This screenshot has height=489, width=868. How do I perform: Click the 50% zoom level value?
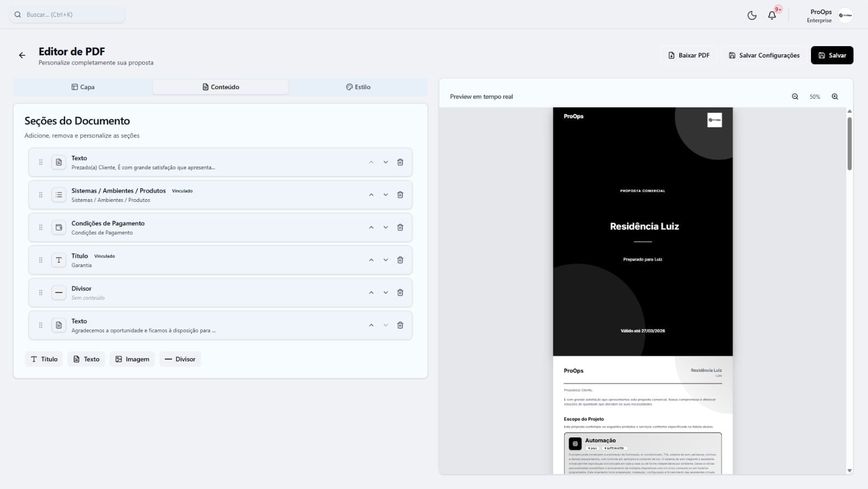click(x=815, y=97)
